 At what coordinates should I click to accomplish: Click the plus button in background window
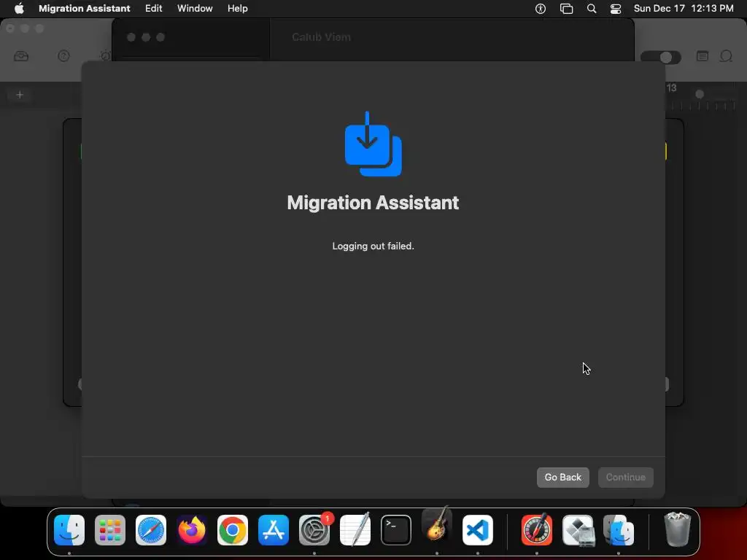tap(20, 95)
